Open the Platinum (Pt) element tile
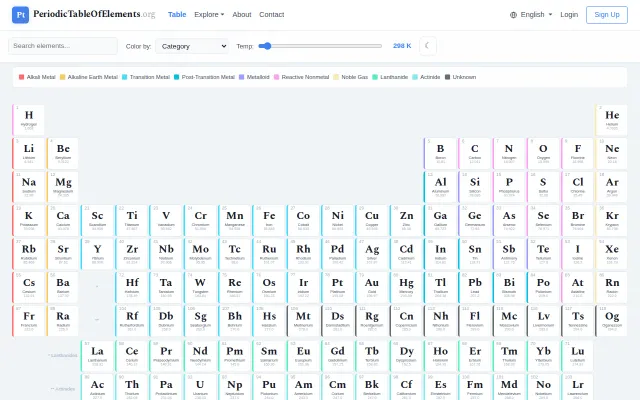This screenshot has height=400, width=640. [x=337, y=287]
